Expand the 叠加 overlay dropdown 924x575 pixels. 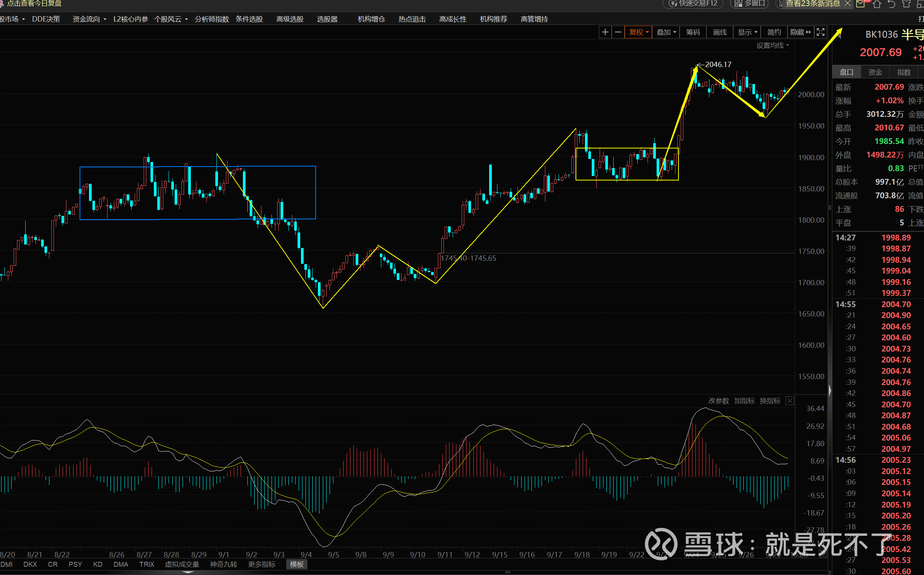[666, 32]
